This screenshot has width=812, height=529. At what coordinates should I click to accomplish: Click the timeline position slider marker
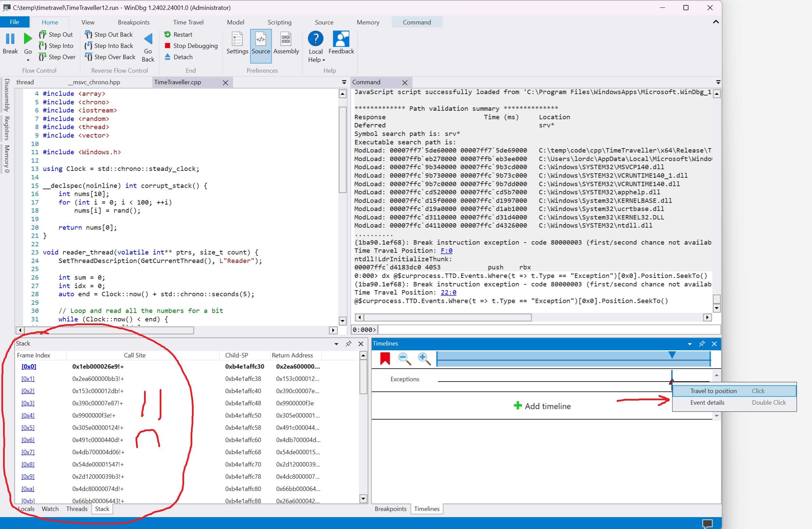(x=672, y=355)
